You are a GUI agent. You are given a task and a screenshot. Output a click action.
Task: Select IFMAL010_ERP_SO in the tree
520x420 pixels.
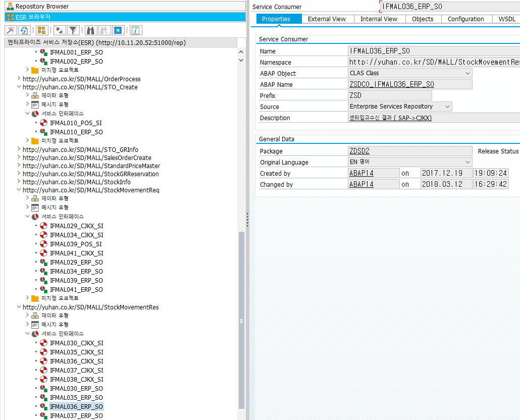[x=76, y=132]
